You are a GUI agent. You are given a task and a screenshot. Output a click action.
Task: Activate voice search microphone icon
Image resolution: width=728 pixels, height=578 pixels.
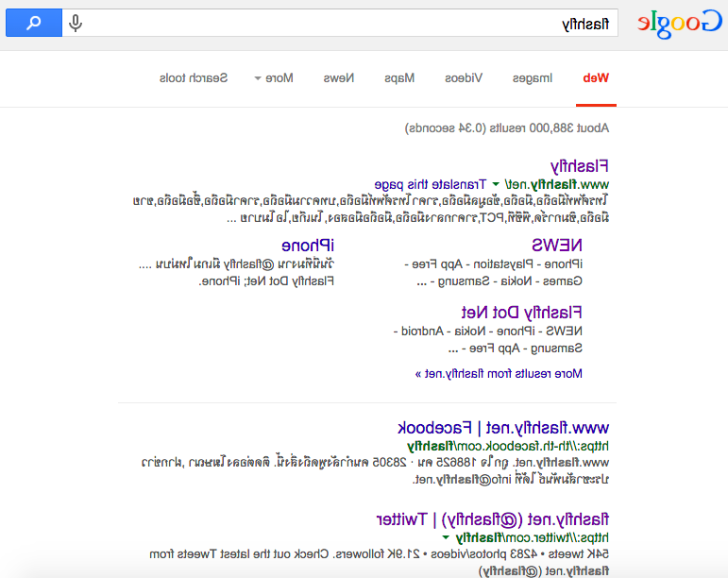(76, 23)
